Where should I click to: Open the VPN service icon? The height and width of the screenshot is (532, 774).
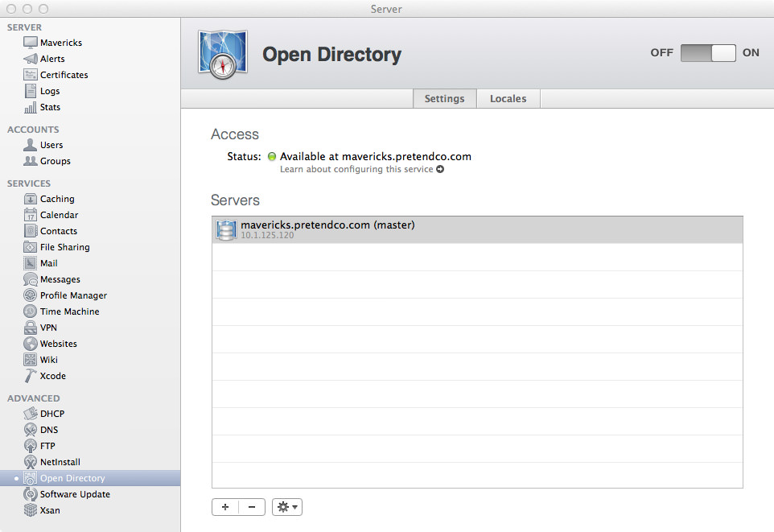(30, 328)
